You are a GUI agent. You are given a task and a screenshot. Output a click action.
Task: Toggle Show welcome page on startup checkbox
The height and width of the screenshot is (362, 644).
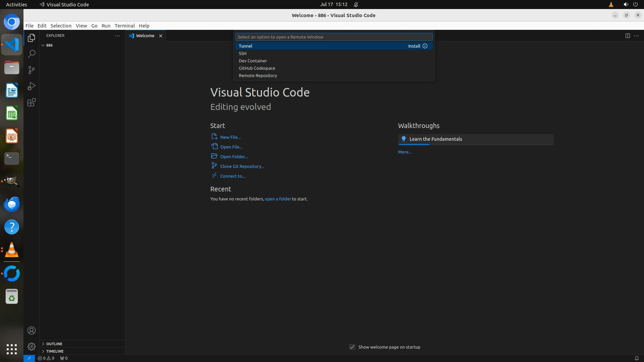pyautogui.click(x=352, y=347)
